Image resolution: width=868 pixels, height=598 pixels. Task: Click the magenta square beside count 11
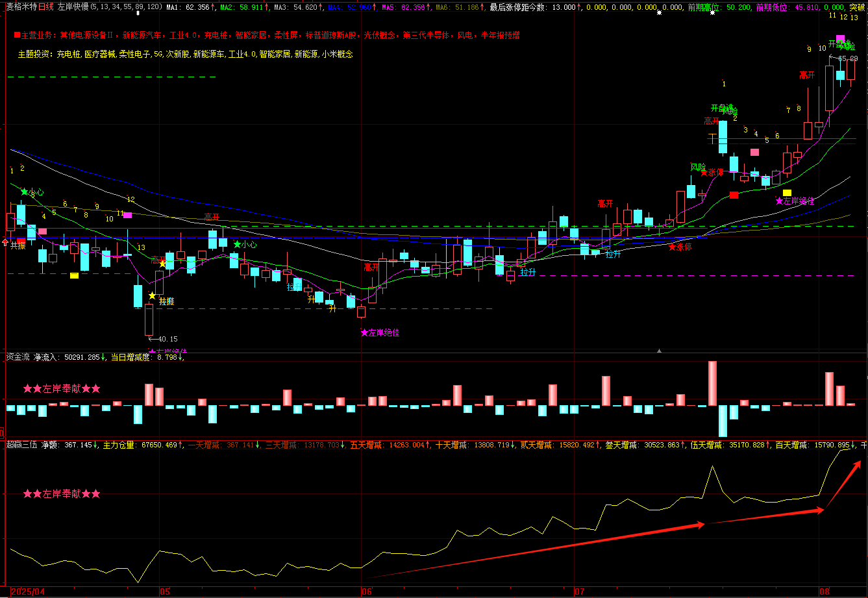click(x=128, y=214)
